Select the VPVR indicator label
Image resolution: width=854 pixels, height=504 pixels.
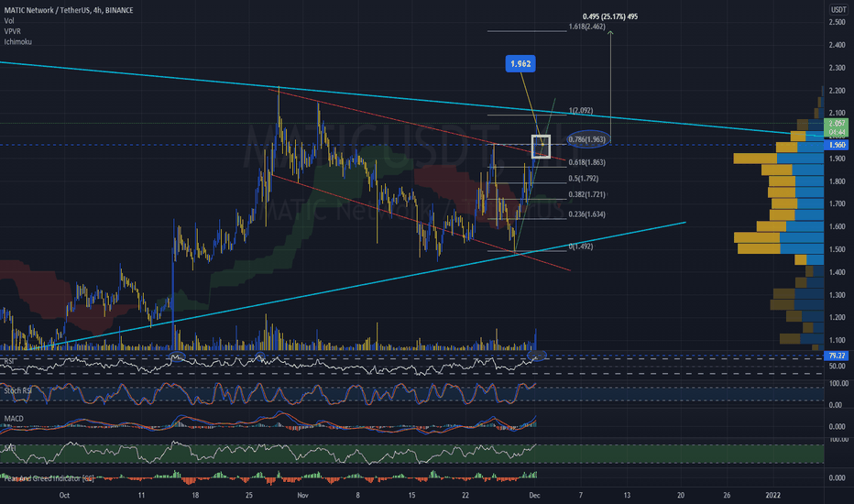pos(13,31)
